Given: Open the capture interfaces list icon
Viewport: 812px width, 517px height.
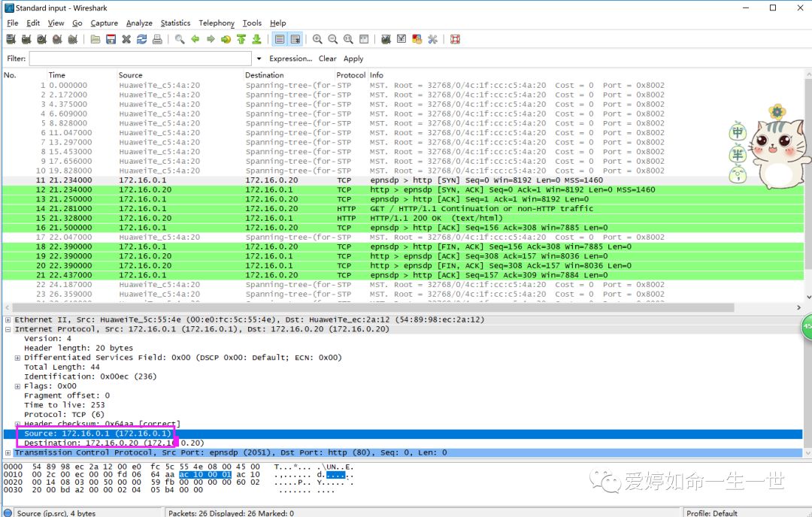Looking at the screenshot, I should [x=11, y=39].
